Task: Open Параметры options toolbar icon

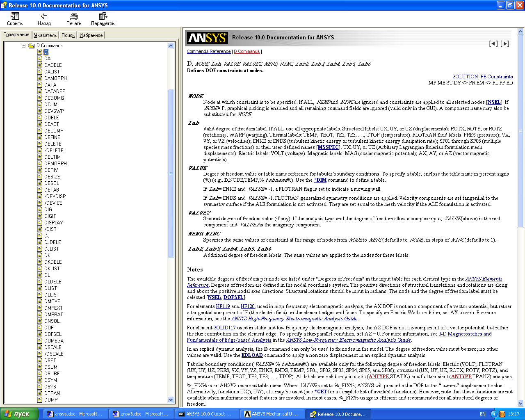Action: coord(103,16)
